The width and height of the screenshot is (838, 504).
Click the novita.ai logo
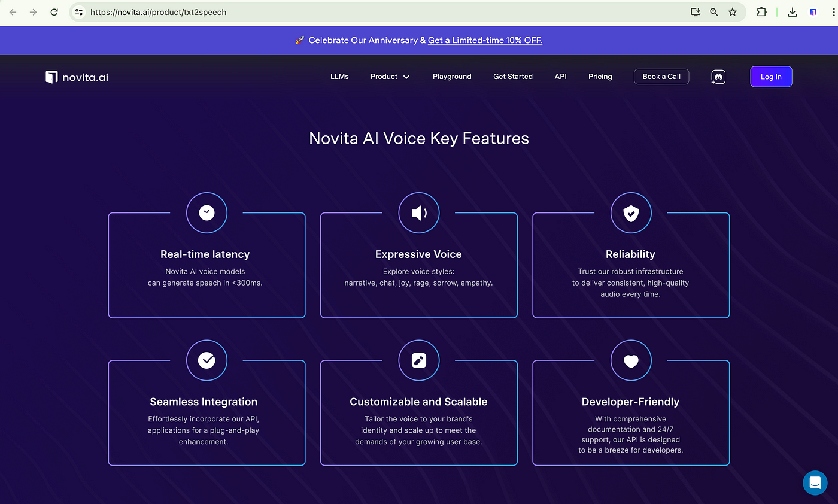pyautogui.click(x=77, y=77)
